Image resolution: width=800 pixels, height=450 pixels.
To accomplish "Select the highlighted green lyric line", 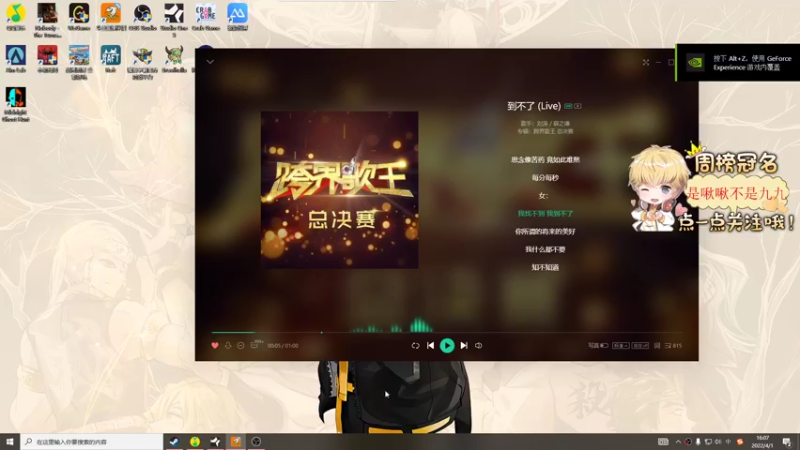I will coord(545,213).
